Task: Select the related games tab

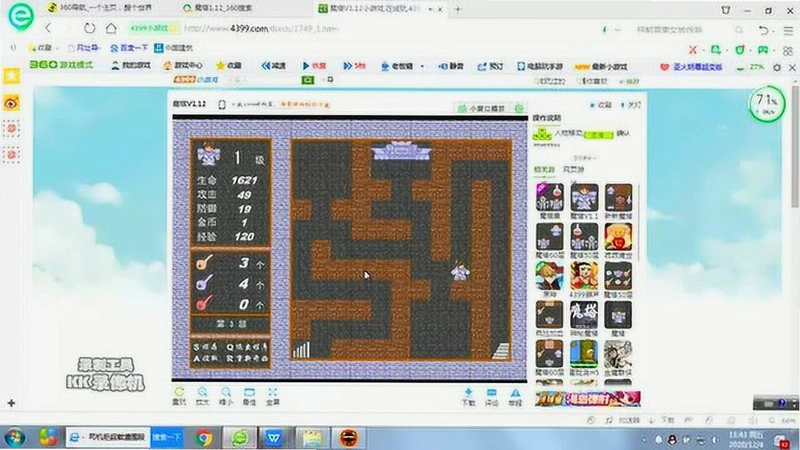Action: click(544, 169)
